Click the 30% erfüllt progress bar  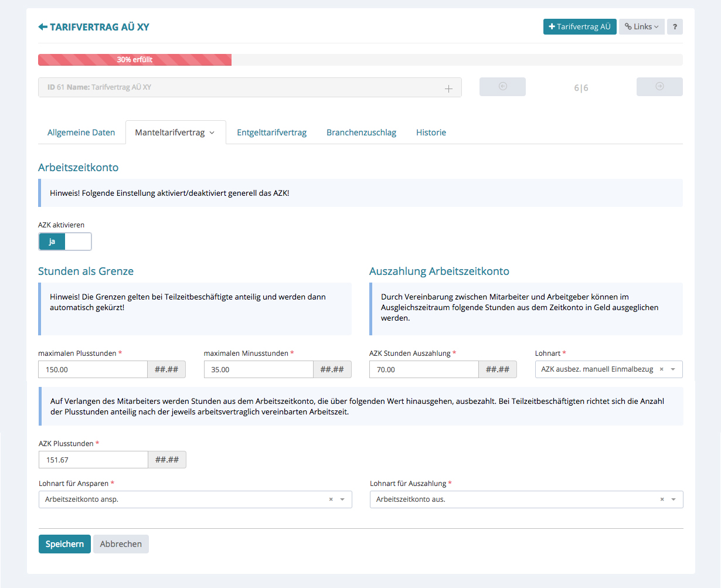[135, 60]
